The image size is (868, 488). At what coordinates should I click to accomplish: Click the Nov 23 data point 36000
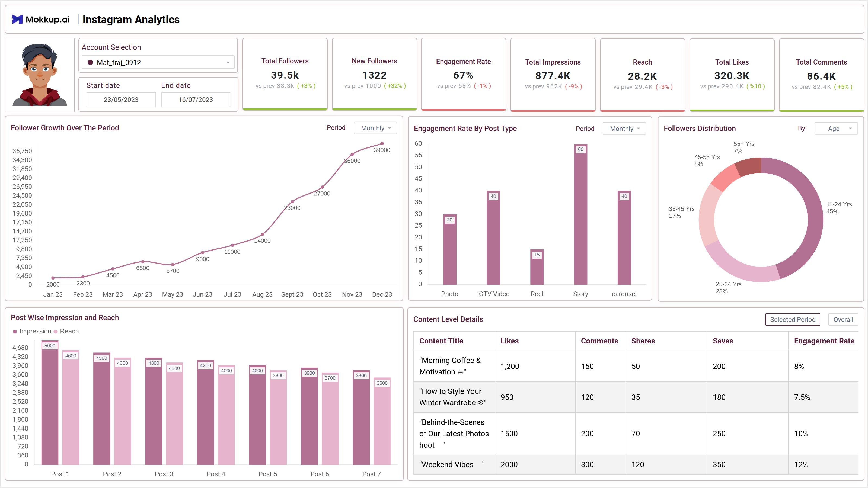352,154
